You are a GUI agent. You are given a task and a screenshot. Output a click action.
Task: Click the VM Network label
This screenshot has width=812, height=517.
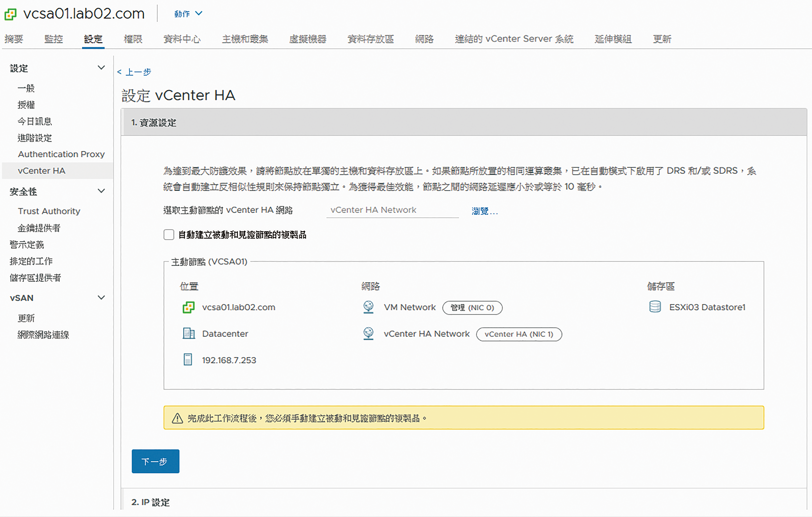pos(410,307)
